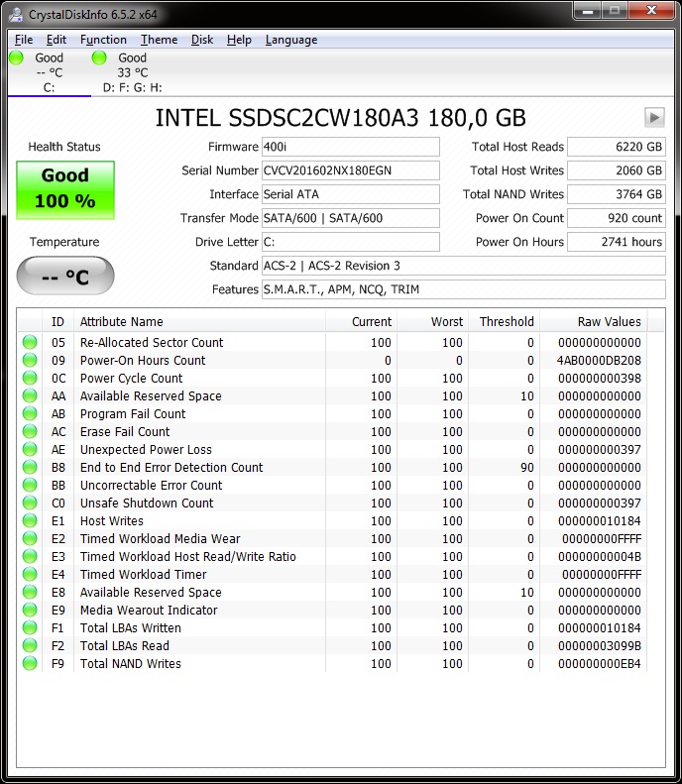Select the D: F: G: H: drive orb

[99, 58]
